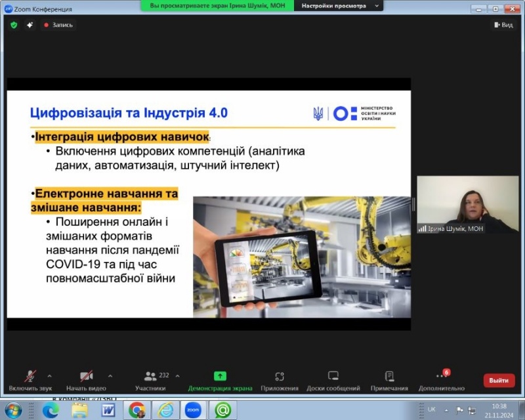Screen dimensions: 525x420
Task: Click the green Демонстрация экрана share icon
Action: click(220, 377)
